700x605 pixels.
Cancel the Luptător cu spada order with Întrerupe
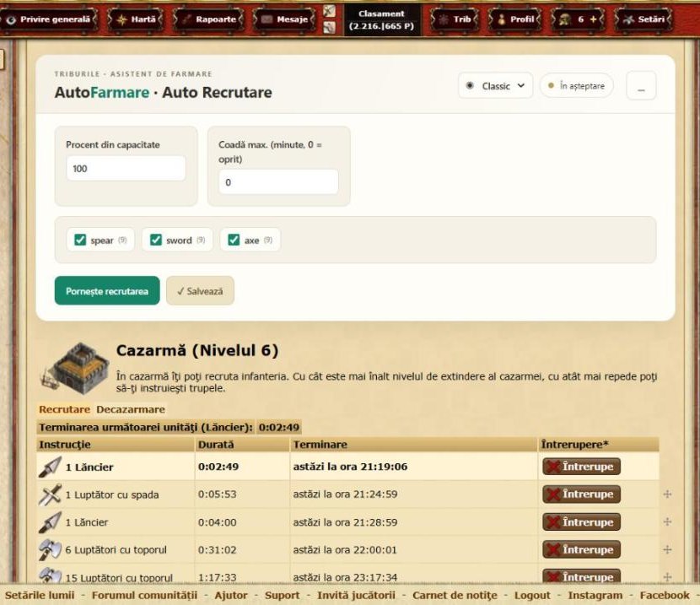tap(581, 494)
